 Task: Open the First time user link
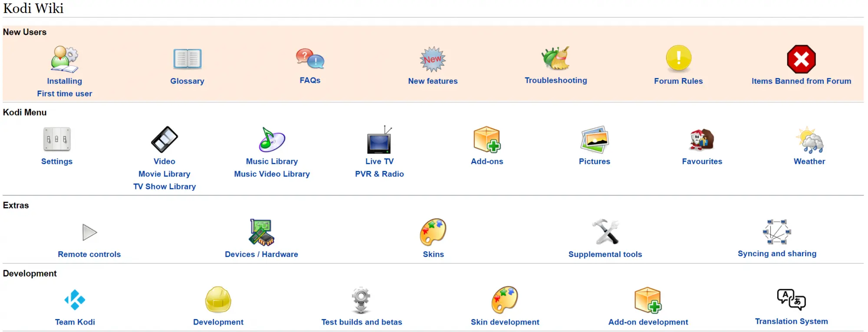coord(65,94)
